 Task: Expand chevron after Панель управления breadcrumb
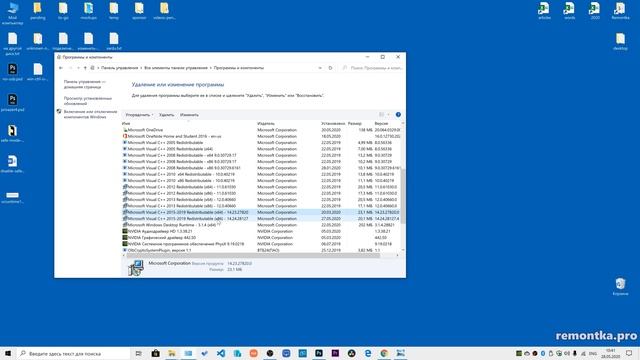[141, 68]
